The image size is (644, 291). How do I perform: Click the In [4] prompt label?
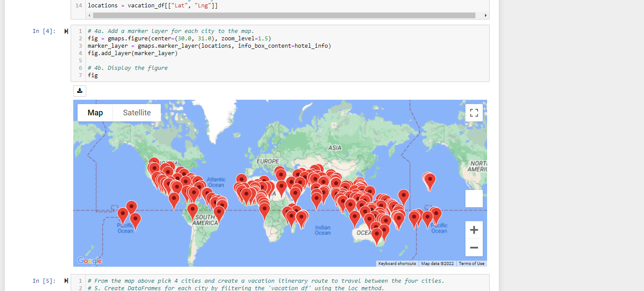[44, 31]
